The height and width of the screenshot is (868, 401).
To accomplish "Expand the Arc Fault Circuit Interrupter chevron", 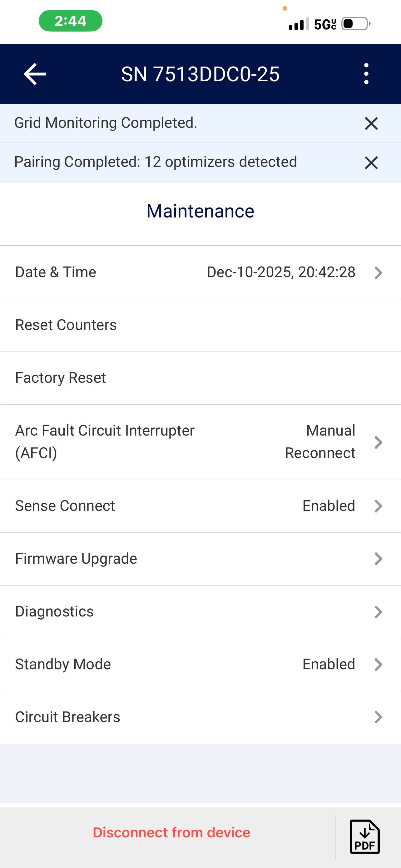I will 378,442.
